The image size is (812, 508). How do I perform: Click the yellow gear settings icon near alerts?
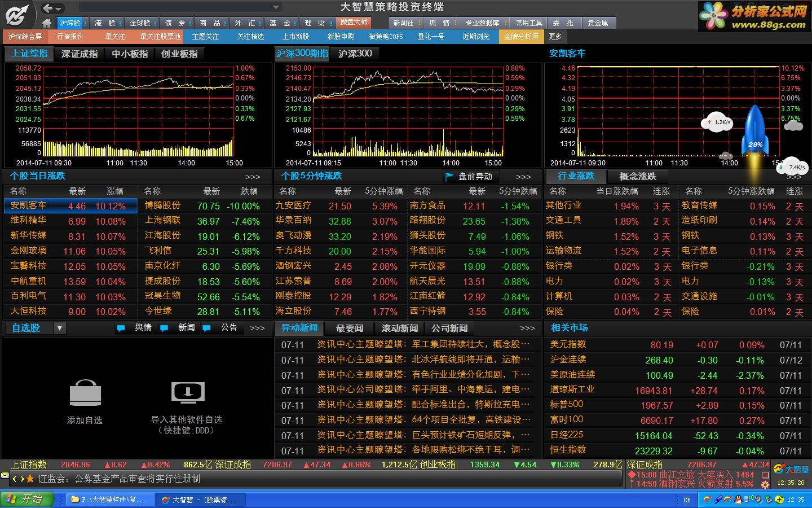(765, 484)
